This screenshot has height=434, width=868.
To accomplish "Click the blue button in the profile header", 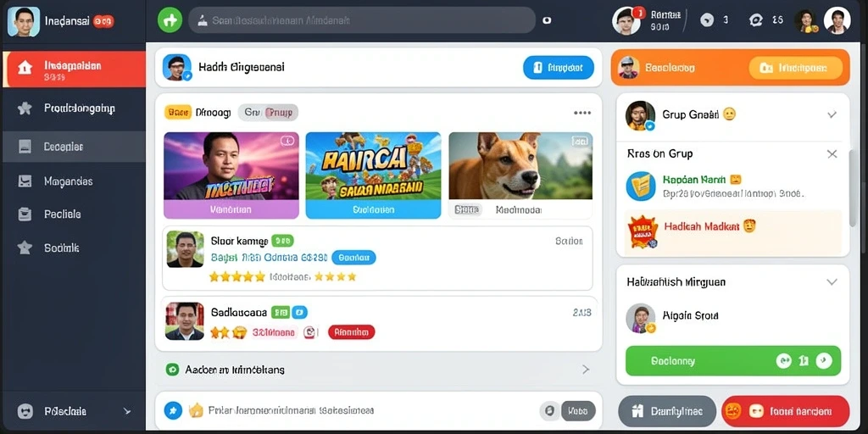I will (558, 68).
